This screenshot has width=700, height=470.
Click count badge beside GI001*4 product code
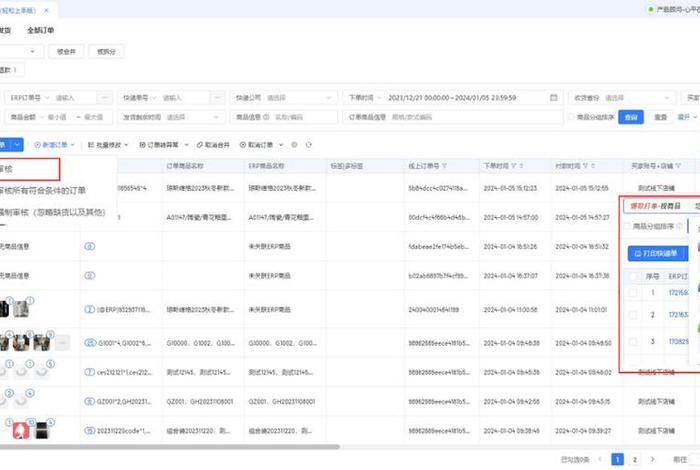90,343
